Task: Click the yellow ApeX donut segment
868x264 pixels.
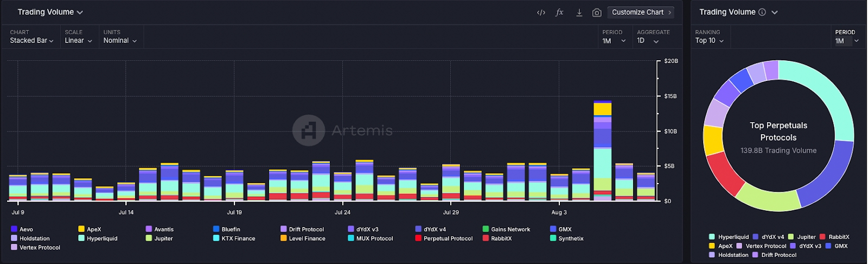Action: pyautogui.click(x=713, y=140)
